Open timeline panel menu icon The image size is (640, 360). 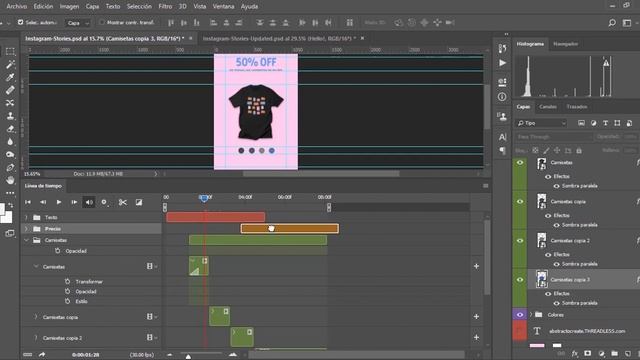[485, 186]
